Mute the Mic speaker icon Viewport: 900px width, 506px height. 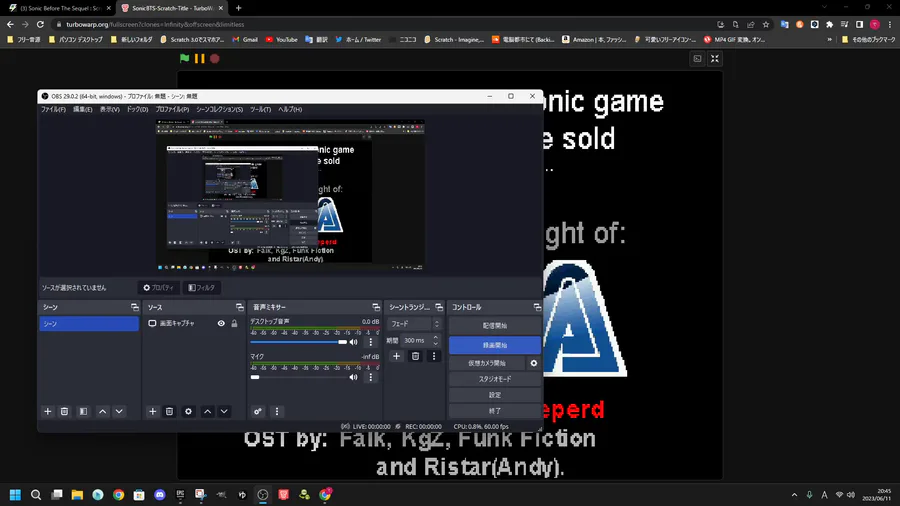click(x=354, y=377)
